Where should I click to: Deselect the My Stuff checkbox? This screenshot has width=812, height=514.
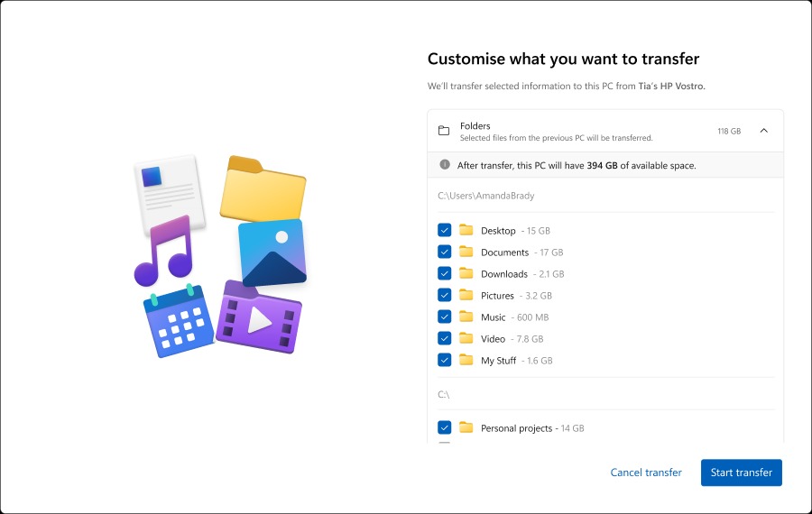(445, 360)
